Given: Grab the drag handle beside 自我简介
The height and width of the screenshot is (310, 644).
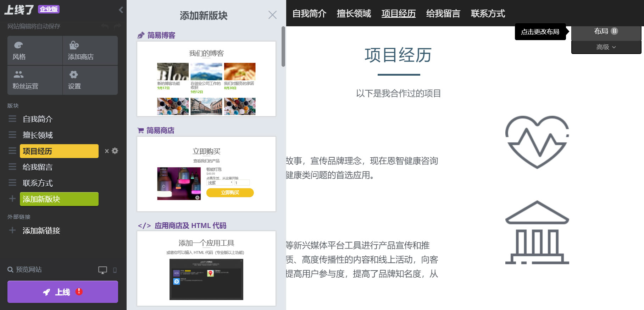Looking at the screenshot, I should coord(12,119).
